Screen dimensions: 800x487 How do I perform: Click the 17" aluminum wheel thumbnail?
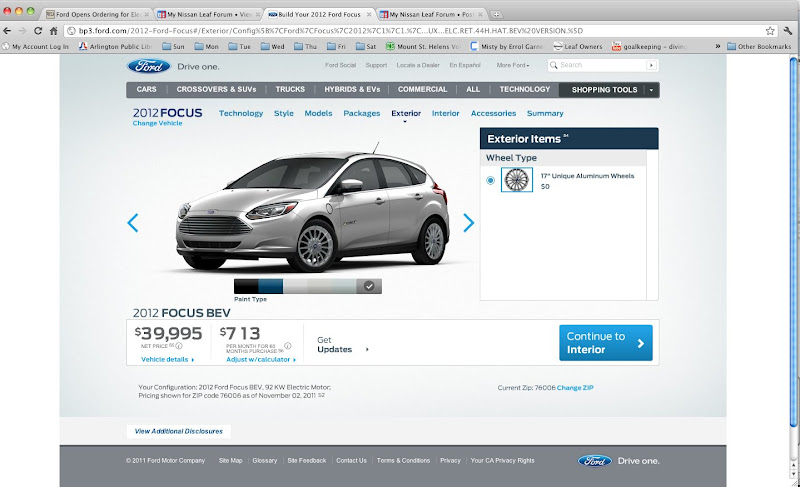(x=516, y=180)
